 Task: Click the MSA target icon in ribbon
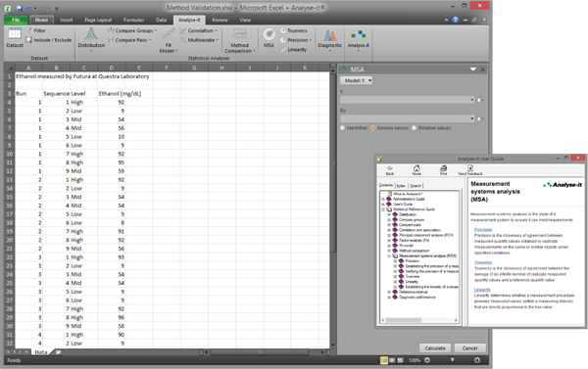pos(269,34)
